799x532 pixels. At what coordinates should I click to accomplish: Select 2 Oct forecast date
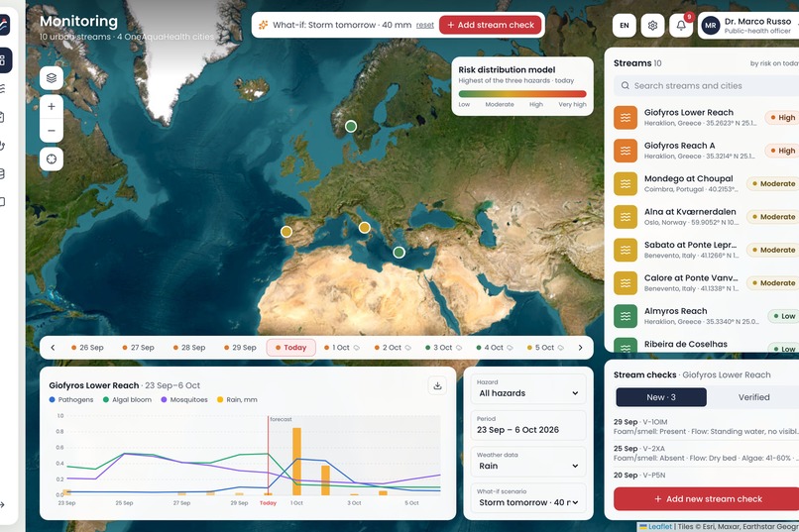(x=393, y=348)
